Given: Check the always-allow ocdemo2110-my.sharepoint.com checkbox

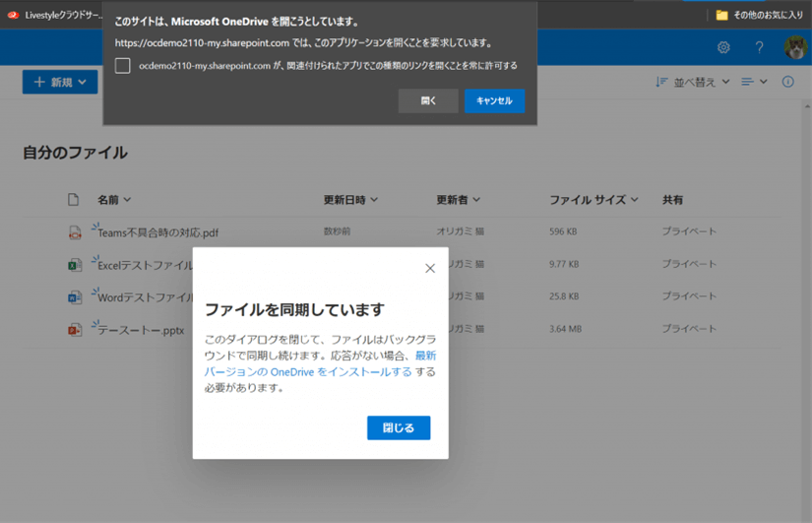Looking at the screenshot, I should point(123,66).
